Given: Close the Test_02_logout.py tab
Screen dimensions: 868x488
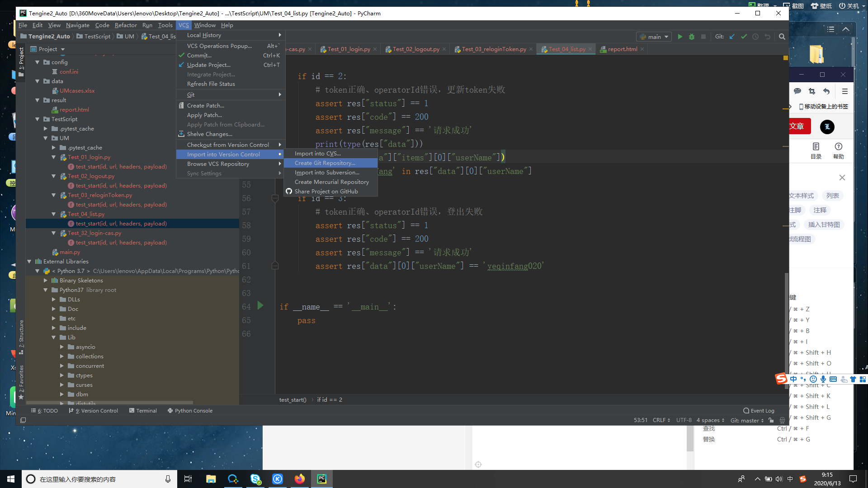Looking at the screenshot, I should click(x=444, y=49).
